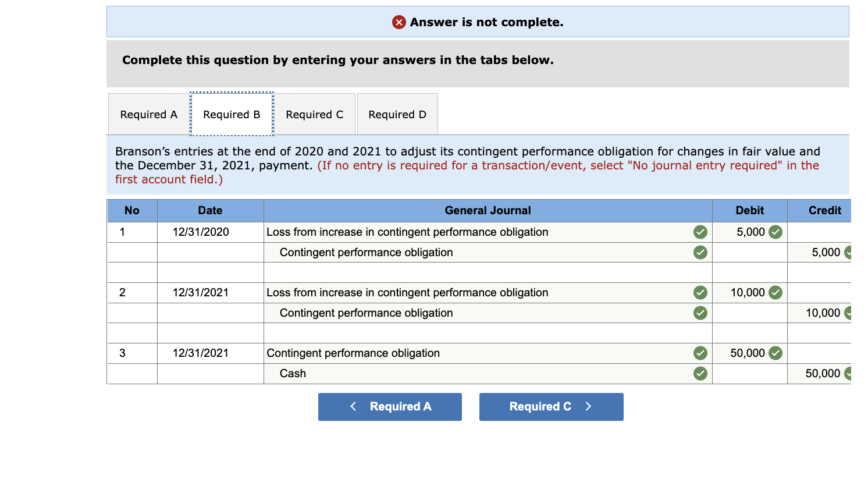Select entry 3 debit account field

[x=477, y=353]
